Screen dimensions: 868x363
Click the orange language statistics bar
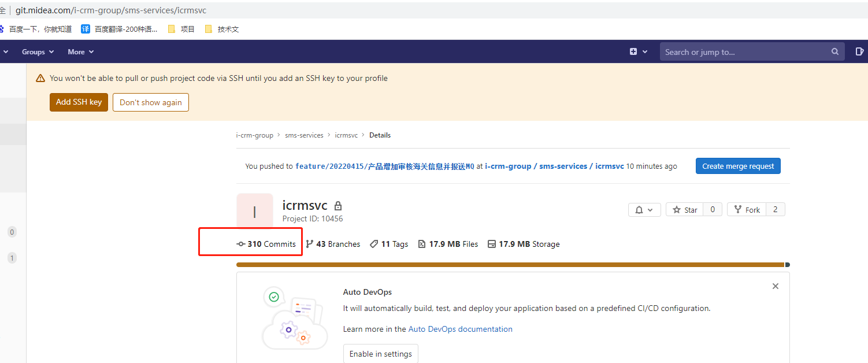click(509, 264)
